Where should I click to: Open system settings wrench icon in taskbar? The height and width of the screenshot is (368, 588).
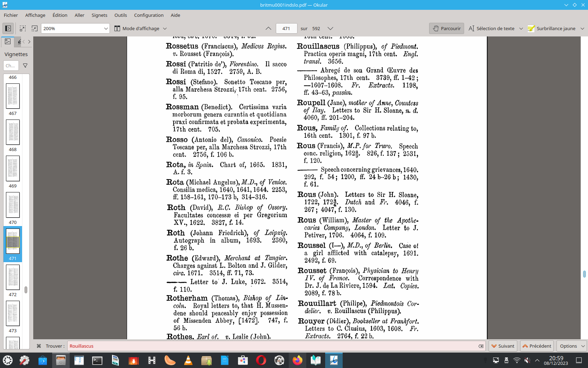pos(24,360)
